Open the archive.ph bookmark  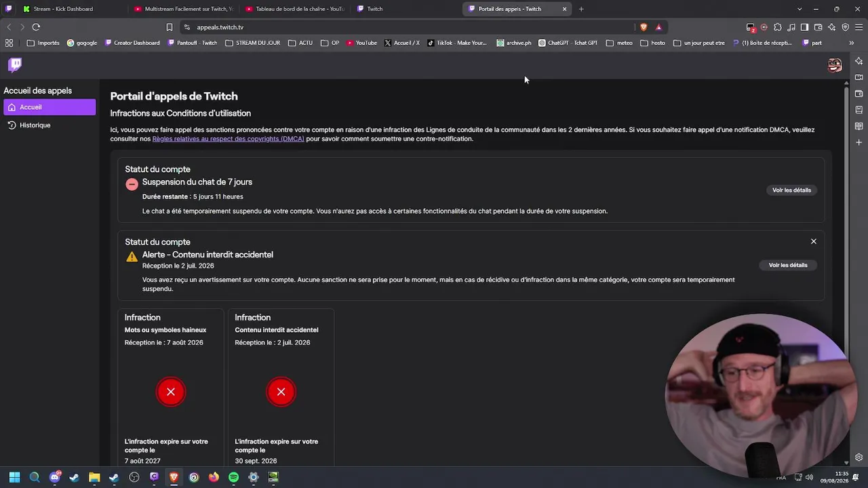[x=514, y=43]
